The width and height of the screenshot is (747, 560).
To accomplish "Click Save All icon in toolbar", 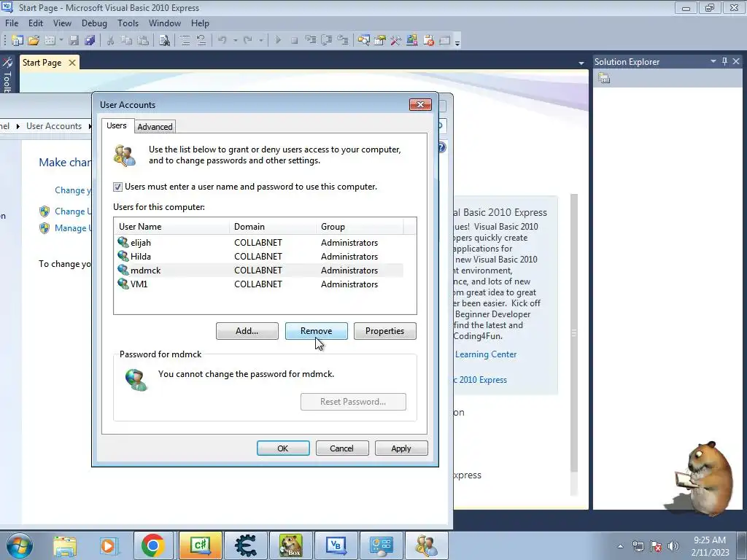I will pos(90,41).
